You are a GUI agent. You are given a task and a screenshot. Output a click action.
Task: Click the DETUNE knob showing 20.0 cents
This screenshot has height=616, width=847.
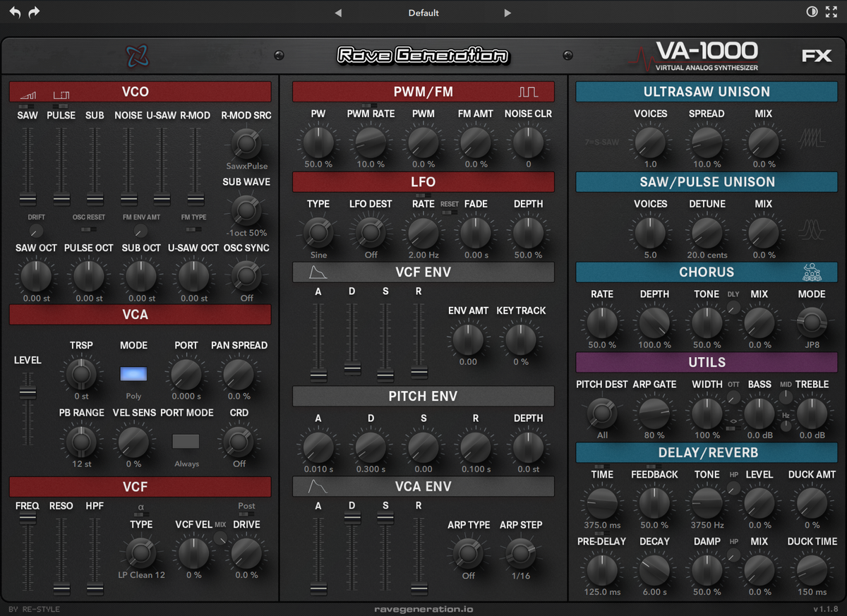coord(707,232)
